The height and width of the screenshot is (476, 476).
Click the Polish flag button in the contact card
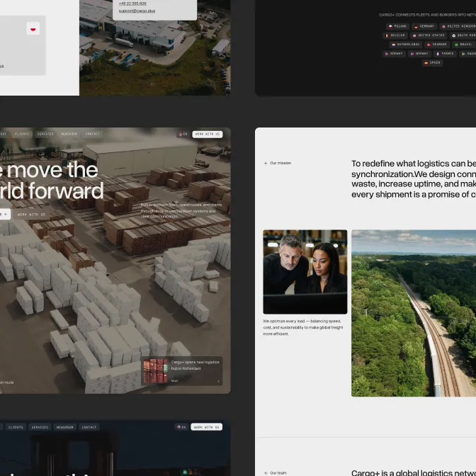pos(33,28)
